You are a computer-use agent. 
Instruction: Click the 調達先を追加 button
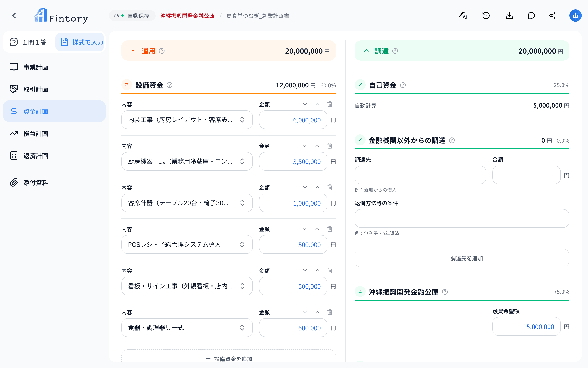pos(462,258)
